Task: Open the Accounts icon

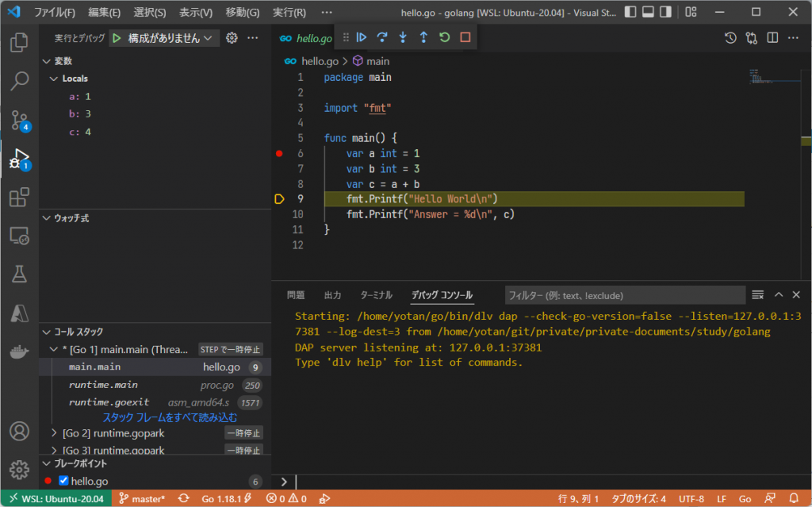Action: coord(19,432)
